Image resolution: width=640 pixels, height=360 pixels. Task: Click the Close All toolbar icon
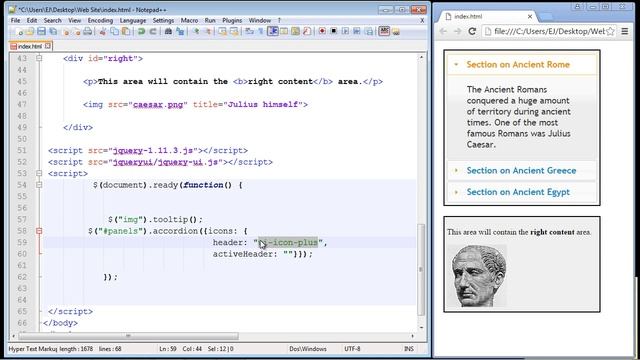coord(77,31)
